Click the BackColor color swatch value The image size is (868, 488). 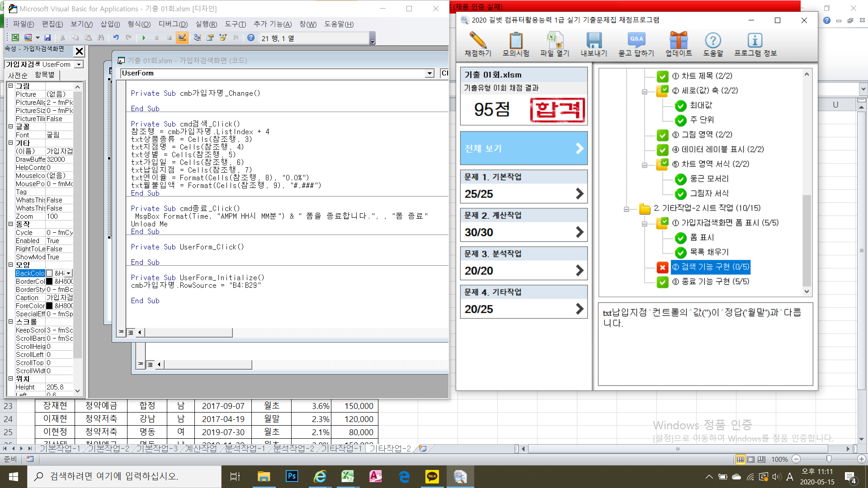click(x=49, y=273)
